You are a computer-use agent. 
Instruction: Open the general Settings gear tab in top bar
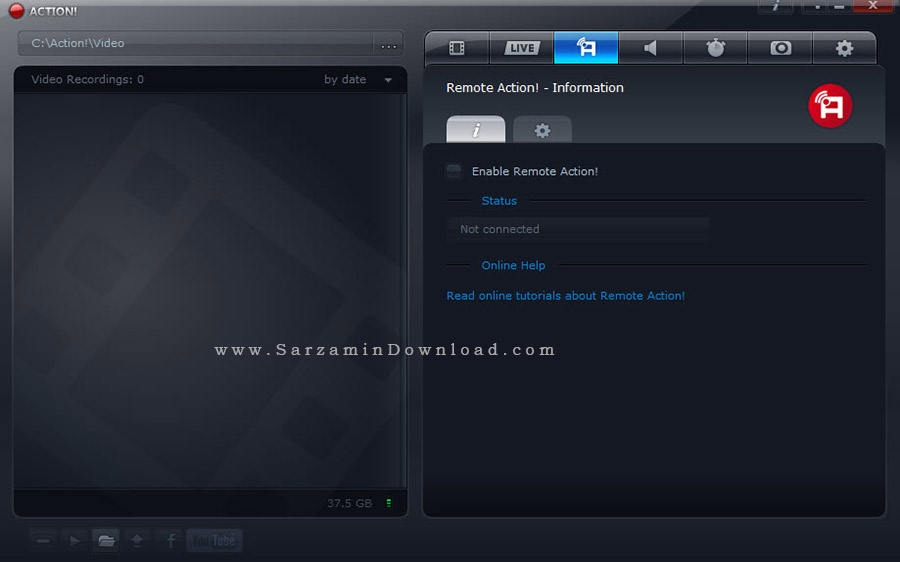844,48
